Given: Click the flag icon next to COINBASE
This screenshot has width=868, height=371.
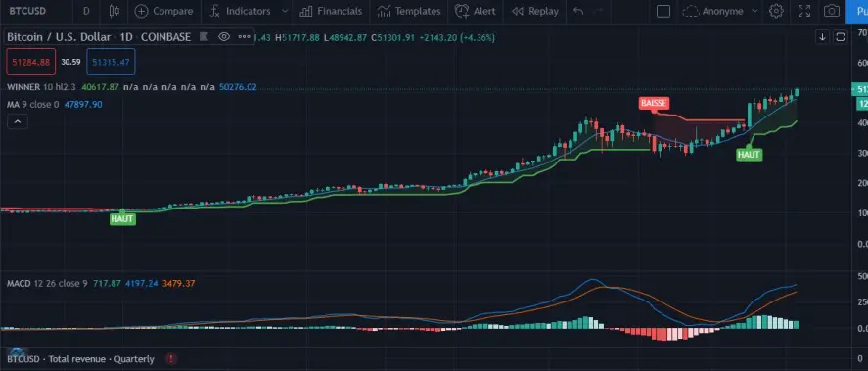Looking at the screenshot, I should 204,37.
